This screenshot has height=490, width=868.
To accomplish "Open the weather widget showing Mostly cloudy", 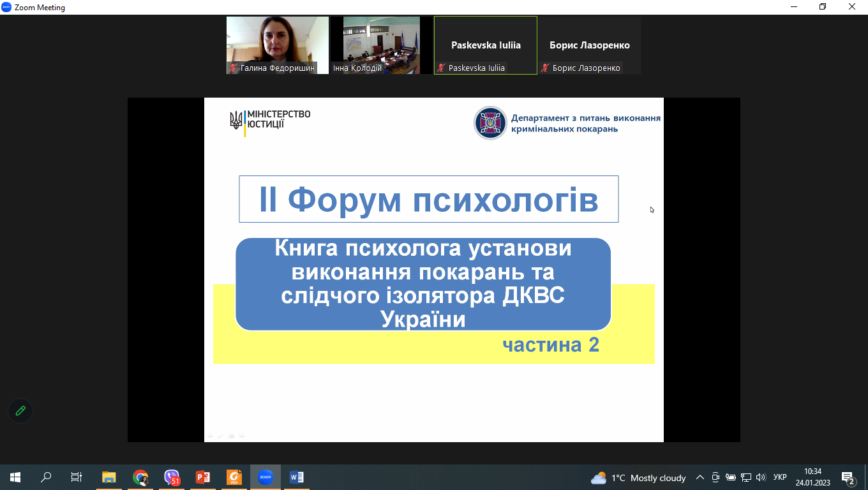I will point(638,478).
